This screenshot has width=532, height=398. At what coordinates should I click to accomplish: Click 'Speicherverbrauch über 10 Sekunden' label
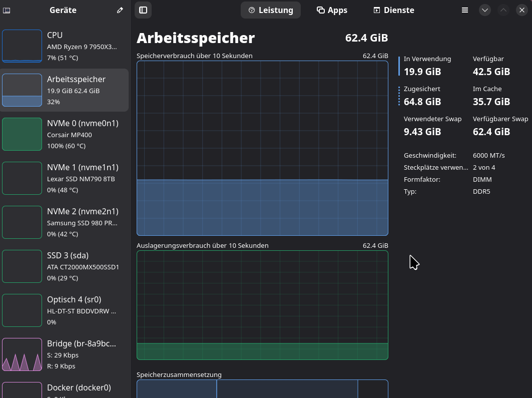point(194,56)
